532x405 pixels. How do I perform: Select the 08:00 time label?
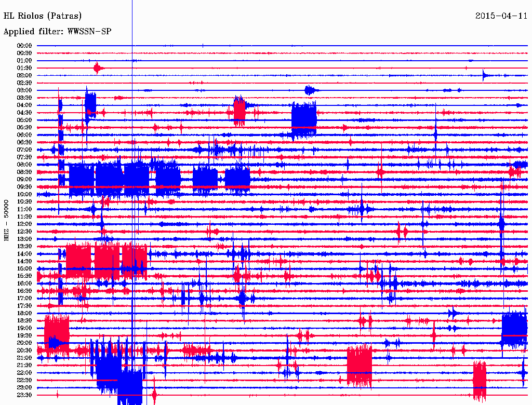pos(24,165)
